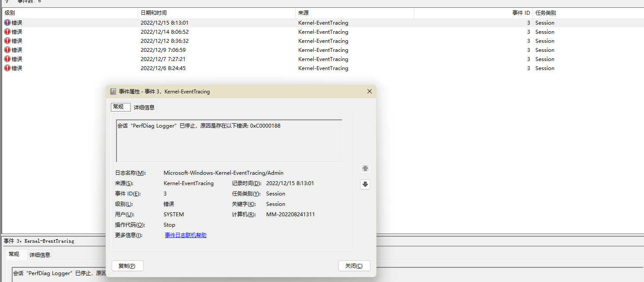Select the date cell 2022/12/15 8:13:01
This screenshot has width=644, height=282.
tap(164, 22)
